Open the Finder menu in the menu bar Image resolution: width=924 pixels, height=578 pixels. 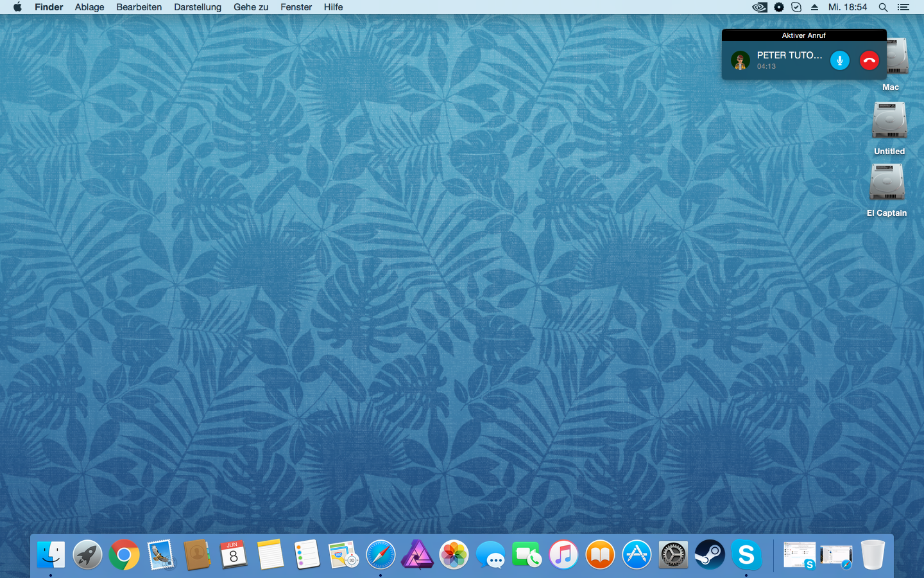49,7
